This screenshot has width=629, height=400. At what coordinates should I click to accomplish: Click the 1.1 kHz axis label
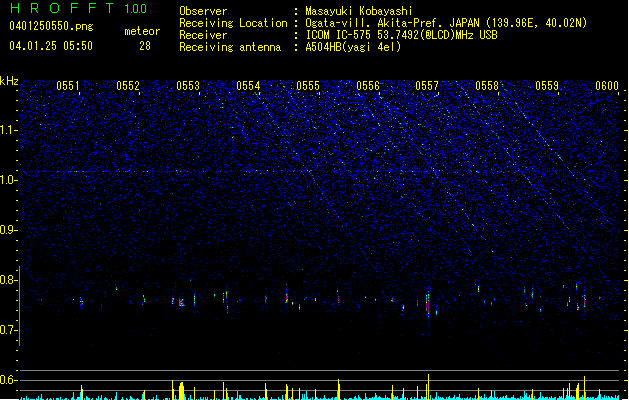point(9,130)
